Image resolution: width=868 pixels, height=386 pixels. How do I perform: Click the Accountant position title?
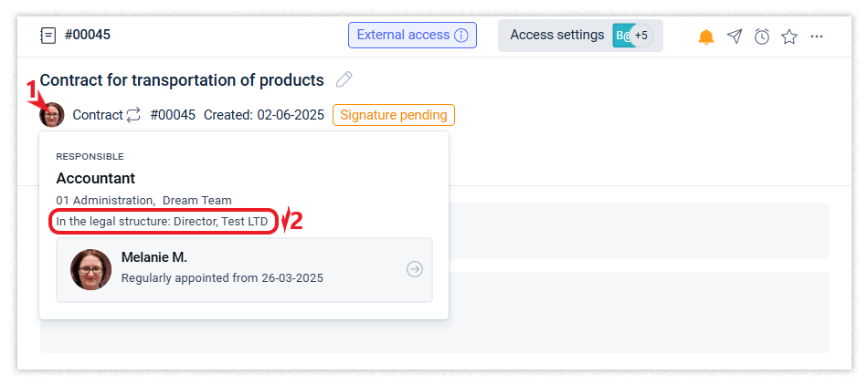coord(96,178)
